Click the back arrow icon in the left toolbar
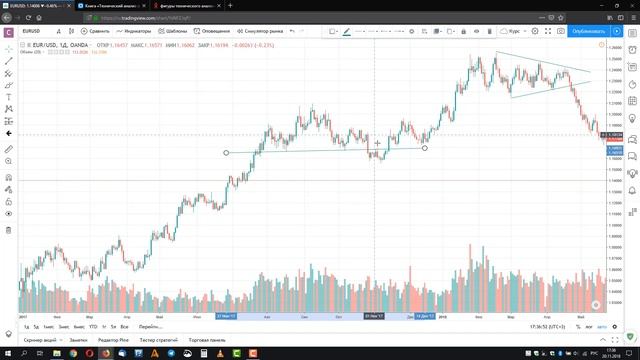 (9, 133)
